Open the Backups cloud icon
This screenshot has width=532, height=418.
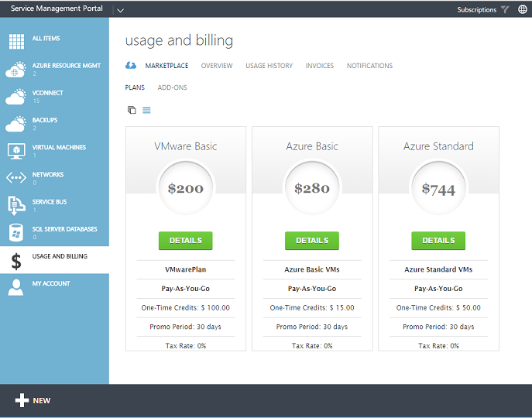[15, 124]
